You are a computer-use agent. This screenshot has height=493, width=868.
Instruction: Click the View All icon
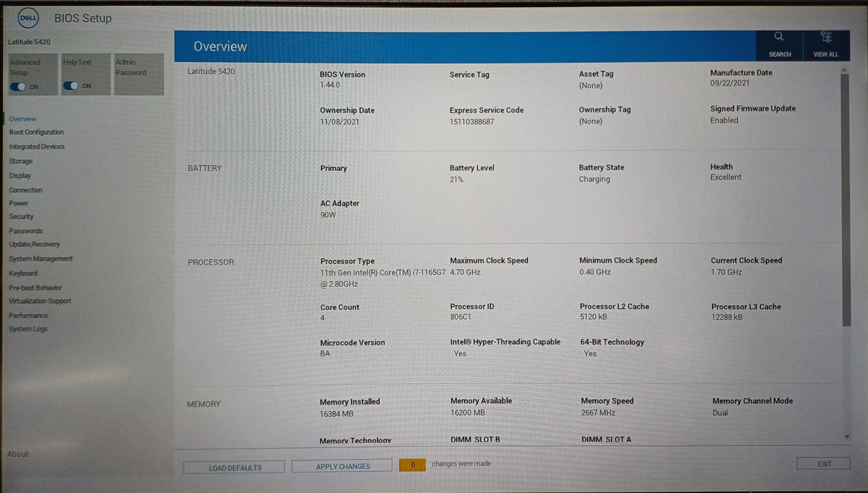pyautogui.click(x=826, y=44)
